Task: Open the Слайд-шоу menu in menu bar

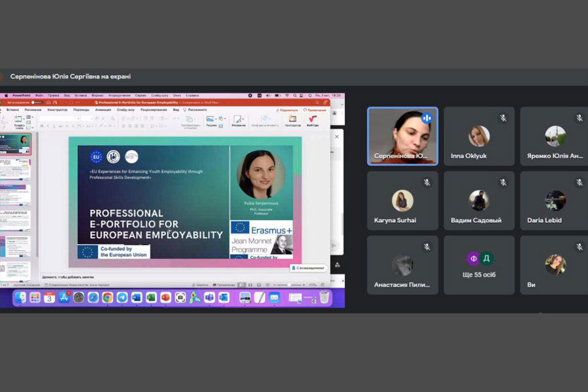Action: (x=160, y=95)
